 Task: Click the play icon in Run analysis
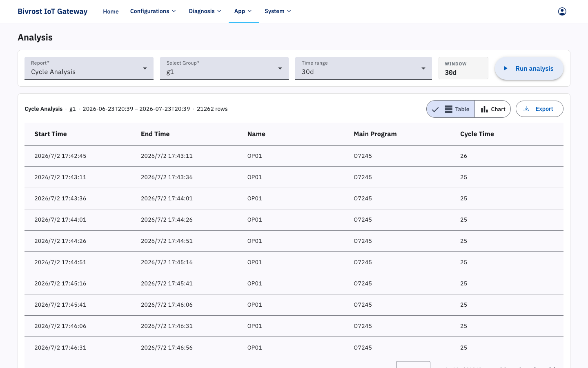click(506, 68)
